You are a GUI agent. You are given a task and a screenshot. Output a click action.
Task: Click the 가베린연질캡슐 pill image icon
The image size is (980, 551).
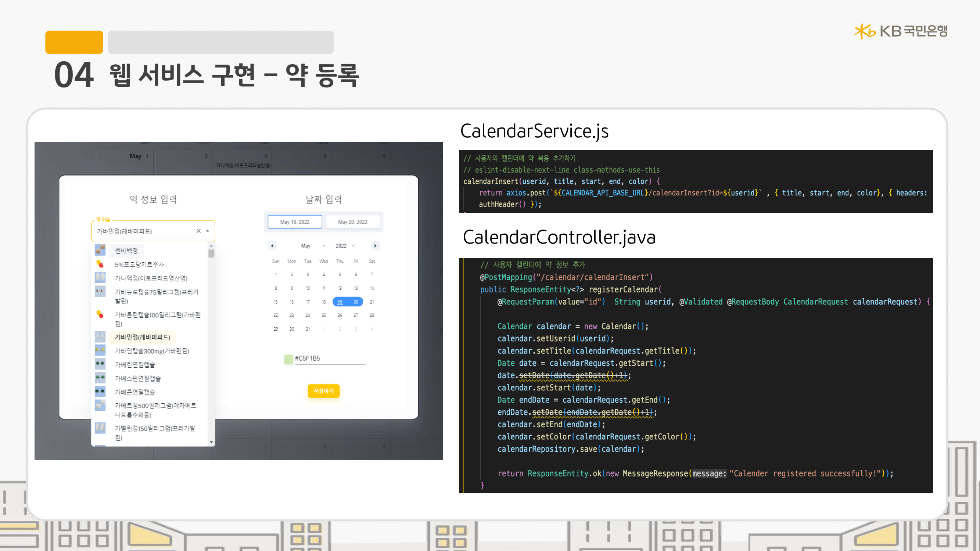tap(100, 364)
